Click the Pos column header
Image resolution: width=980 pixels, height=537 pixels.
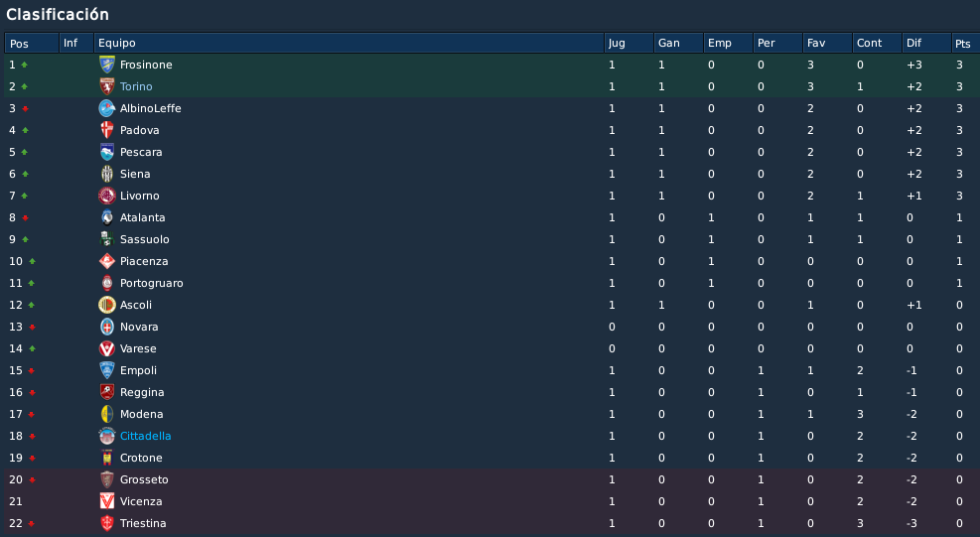coord(31,43)
